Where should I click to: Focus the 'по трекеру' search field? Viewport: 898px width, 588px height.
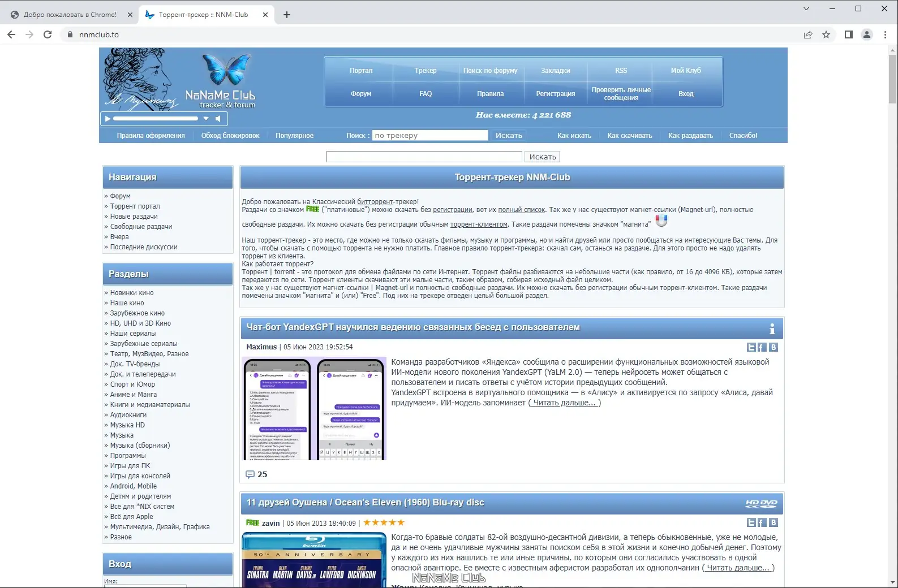[430, 136]
